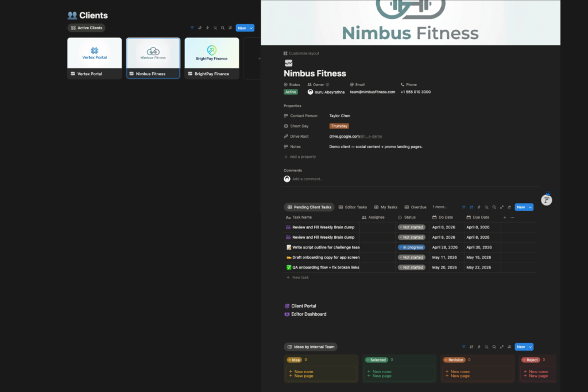
Task: Open sort icon in Clients toolbar
Action: (200, 28)
